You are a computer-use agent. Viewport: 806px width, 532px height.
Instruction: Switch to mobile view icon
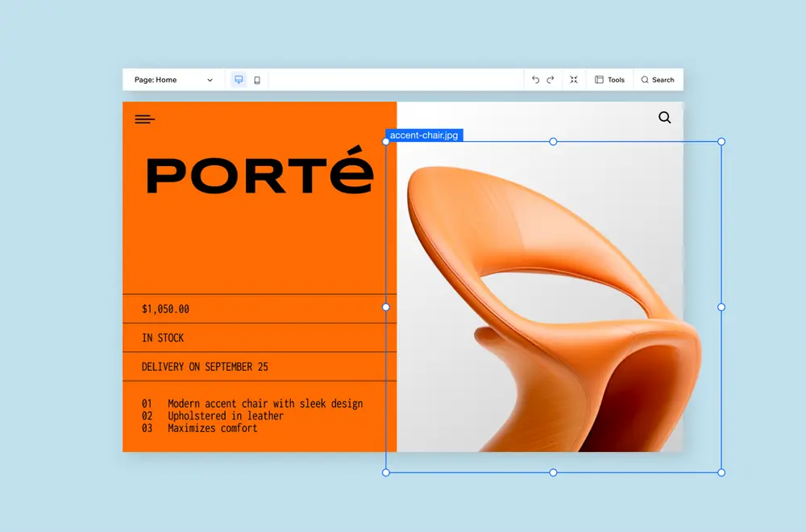click(257, 80)
